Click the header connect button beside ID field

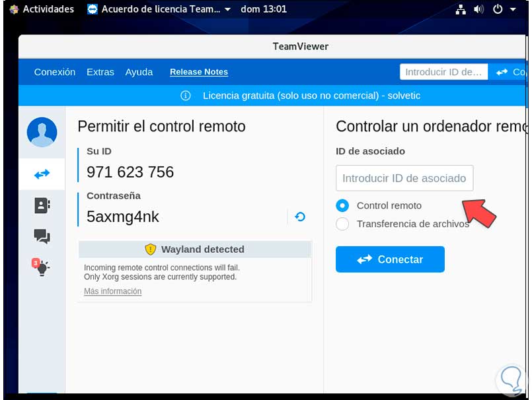tap(509, 72)
